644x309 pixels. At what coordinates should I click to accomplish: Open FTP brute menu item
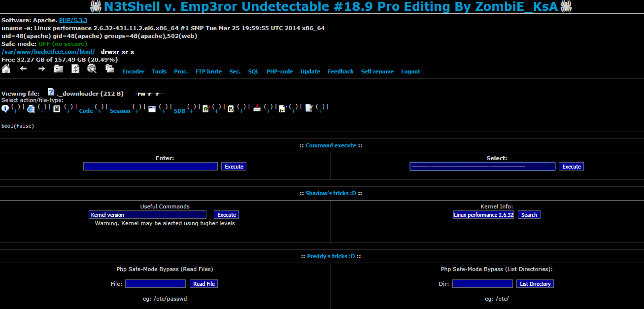[x=208, y=71]
